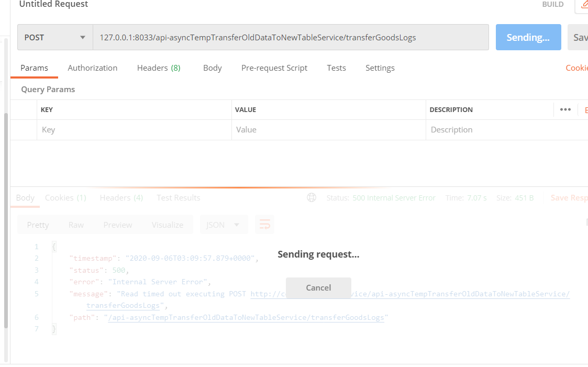Click the Size: 451 B value

click(515, 197)
